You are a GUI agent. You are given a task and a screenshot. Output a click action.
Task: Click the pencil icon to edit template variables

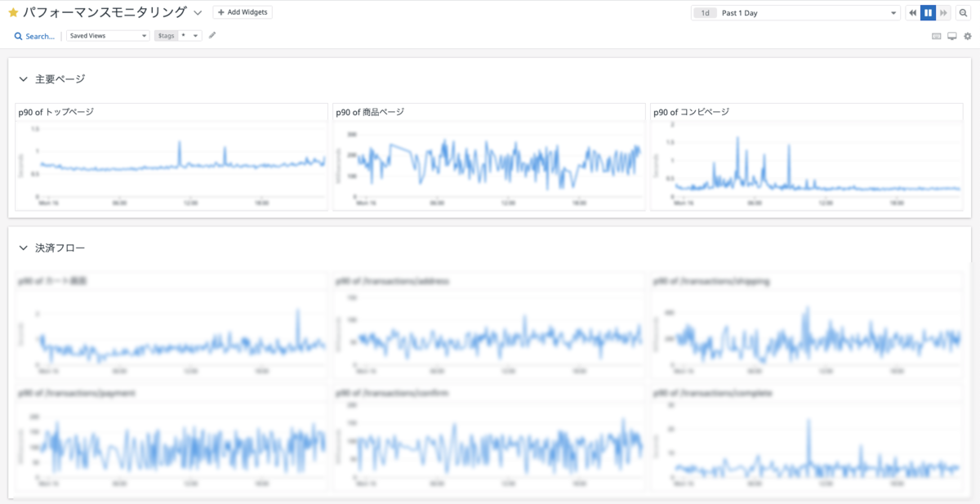tap(212, 35)
